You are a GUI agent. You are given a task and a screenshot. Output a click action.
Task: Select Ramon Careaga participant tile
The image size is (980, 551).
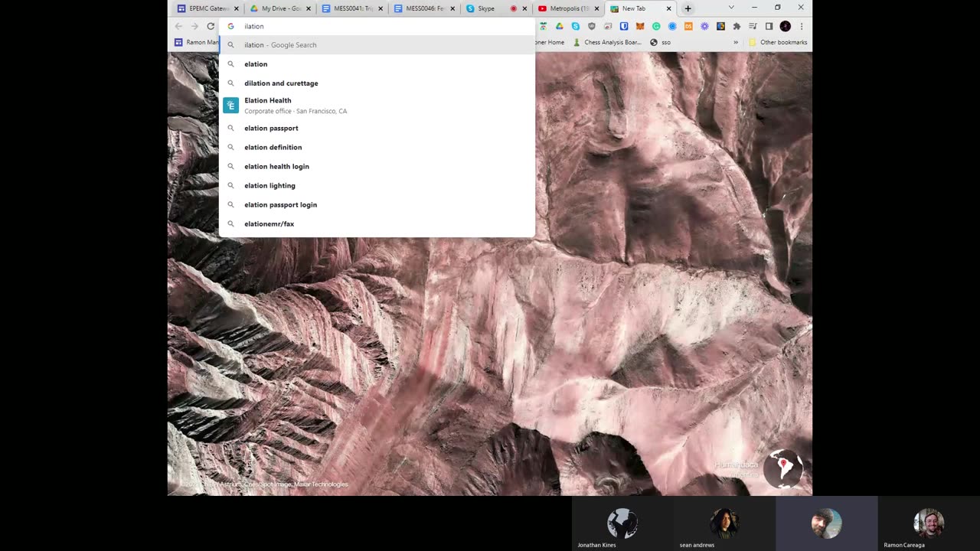tap(929, 523)
